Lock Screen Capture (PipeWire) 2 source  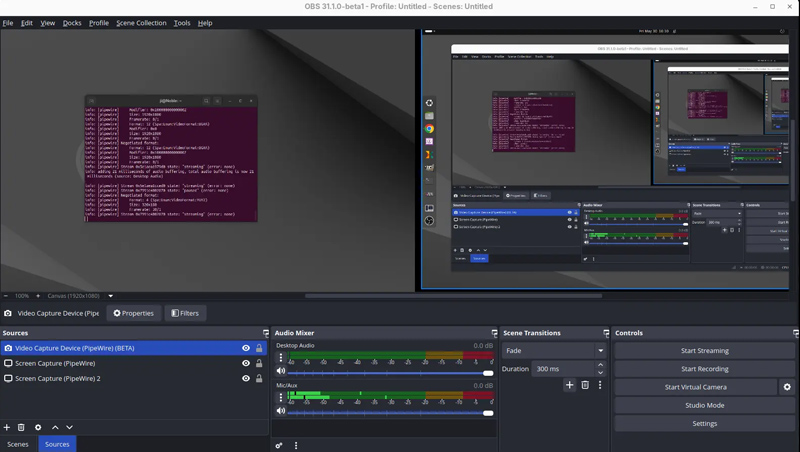pyautogui.click(x=259, y=379)
